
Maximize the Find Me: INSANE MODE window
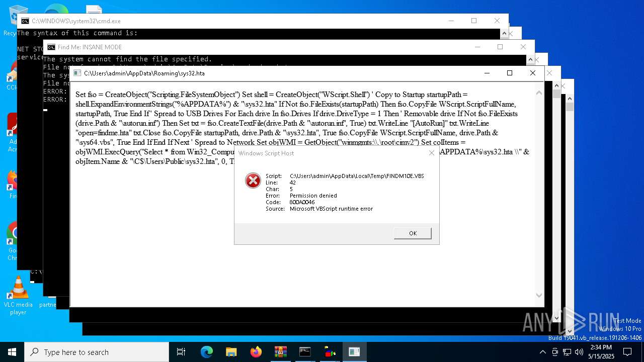click(x=500, y=47)
